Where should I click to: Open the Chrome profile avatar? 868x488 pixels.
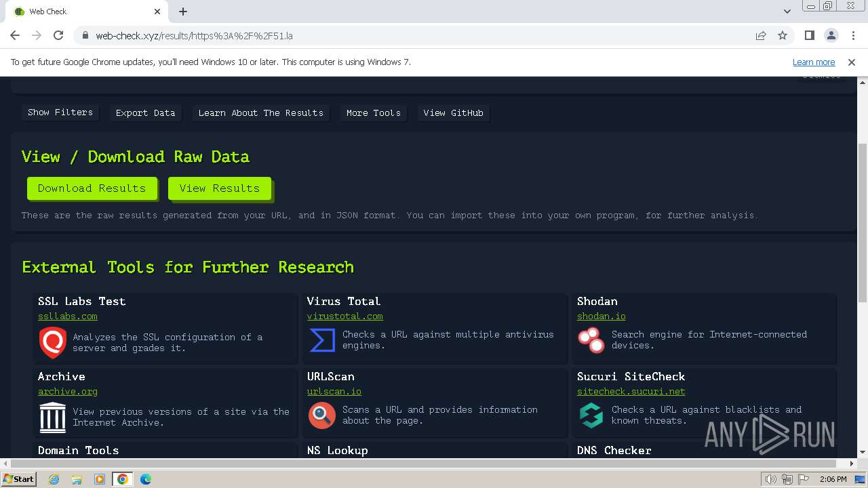pos(831,35)
